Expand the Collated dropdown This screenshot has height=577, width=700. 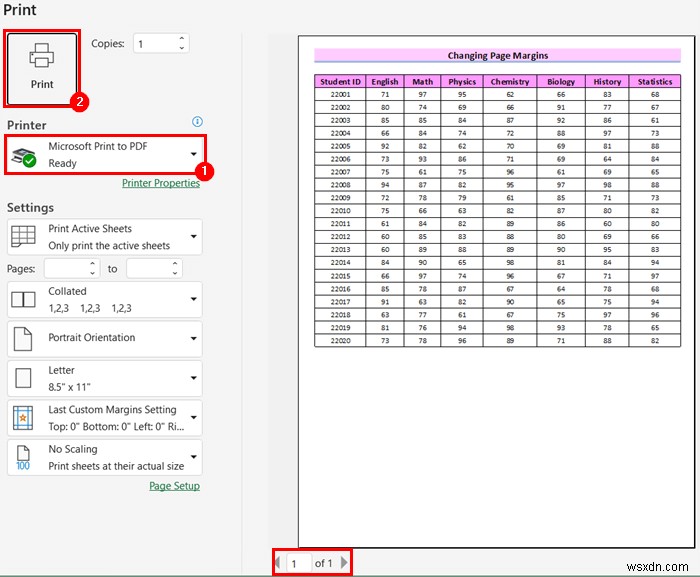pos(105,300)
